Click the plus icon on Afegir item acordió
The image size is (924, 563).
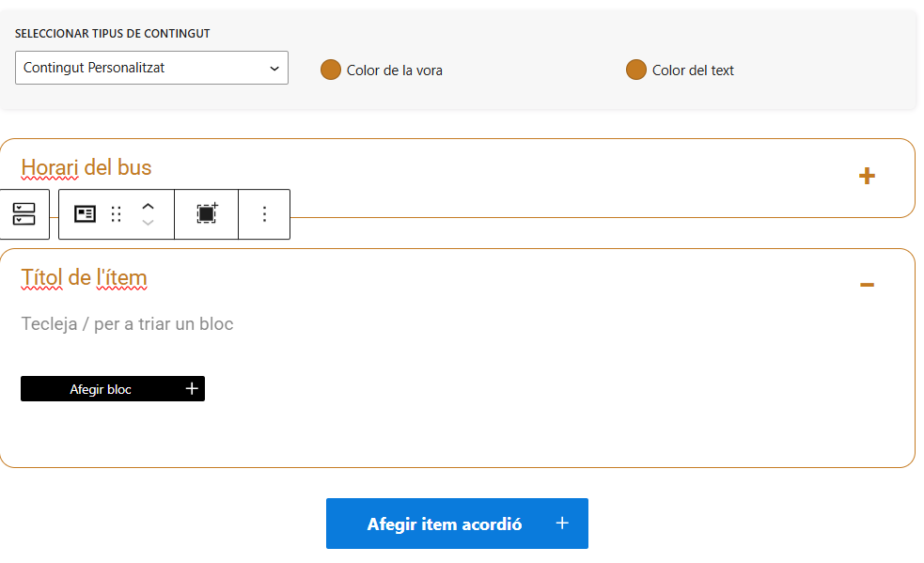(x=562, y=524)
